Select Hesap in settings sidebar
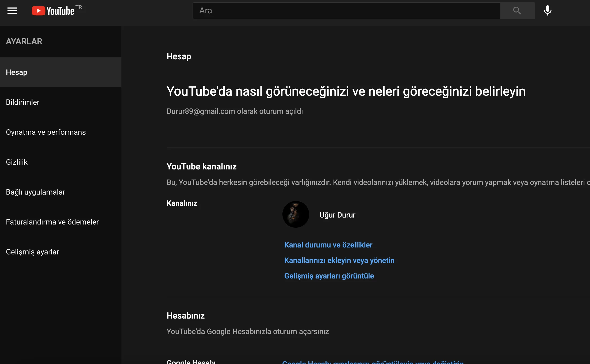Screen dimensions: 590x364 17,72
